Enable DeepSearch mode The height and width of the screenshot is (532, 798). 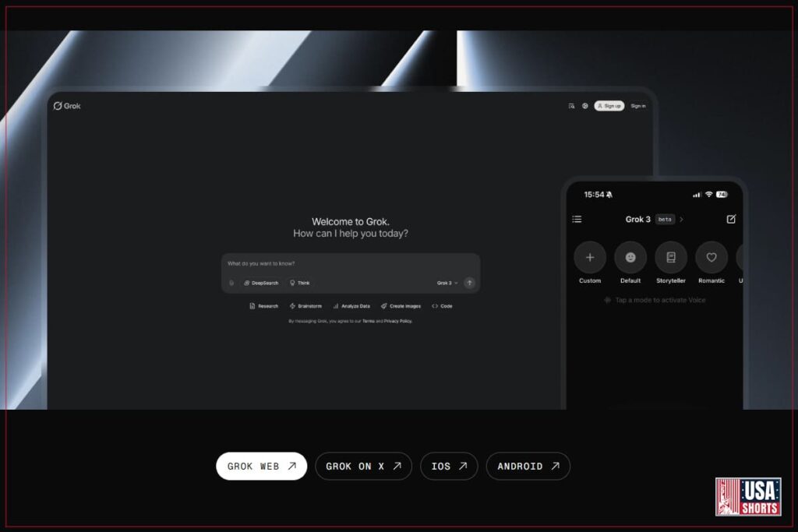pos(261,283)
